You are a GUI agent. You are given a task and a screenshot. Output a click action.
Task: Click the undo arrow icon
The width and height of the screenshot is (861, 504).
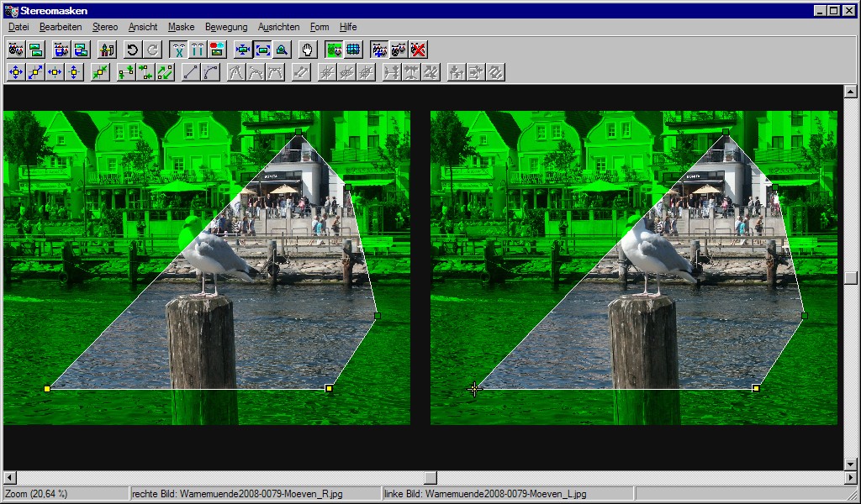click(x=132, y=50)
